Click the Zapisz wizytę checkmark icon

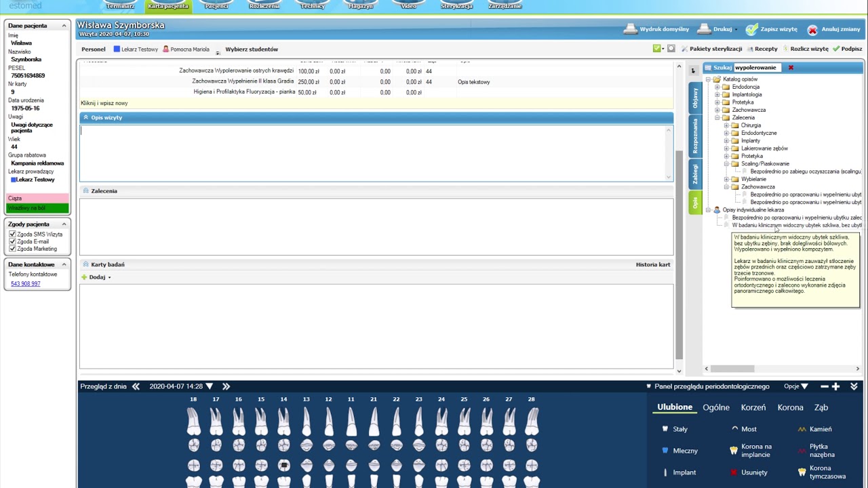coord(751,29)
